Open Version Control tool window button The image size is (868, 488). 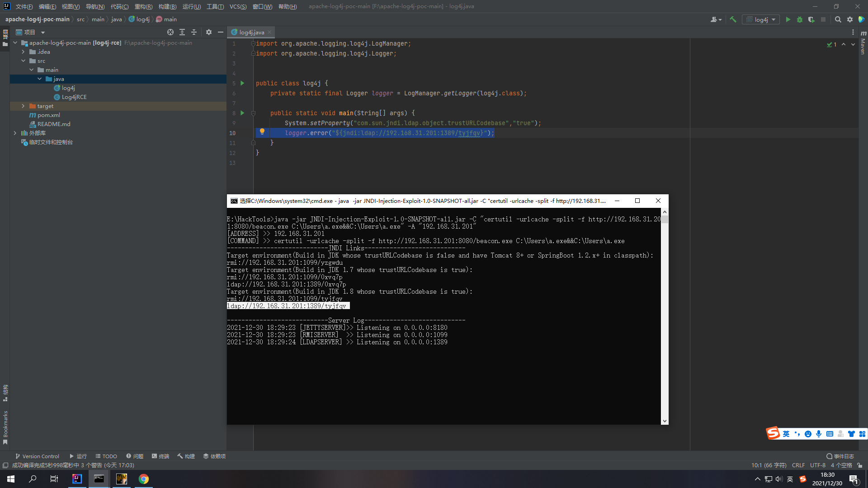tap(37, 456)
